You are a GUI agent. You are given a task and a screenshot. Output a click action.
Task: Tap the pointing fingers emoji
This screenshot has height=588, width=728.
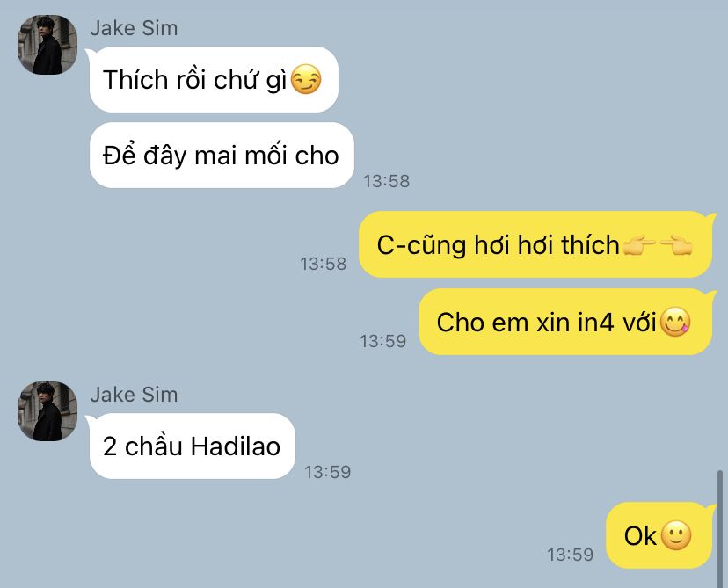657,245
